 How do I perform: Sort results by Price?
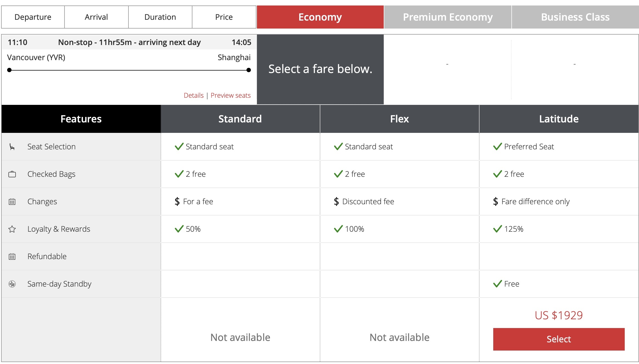pyautogui.click(x=224, y=17)
